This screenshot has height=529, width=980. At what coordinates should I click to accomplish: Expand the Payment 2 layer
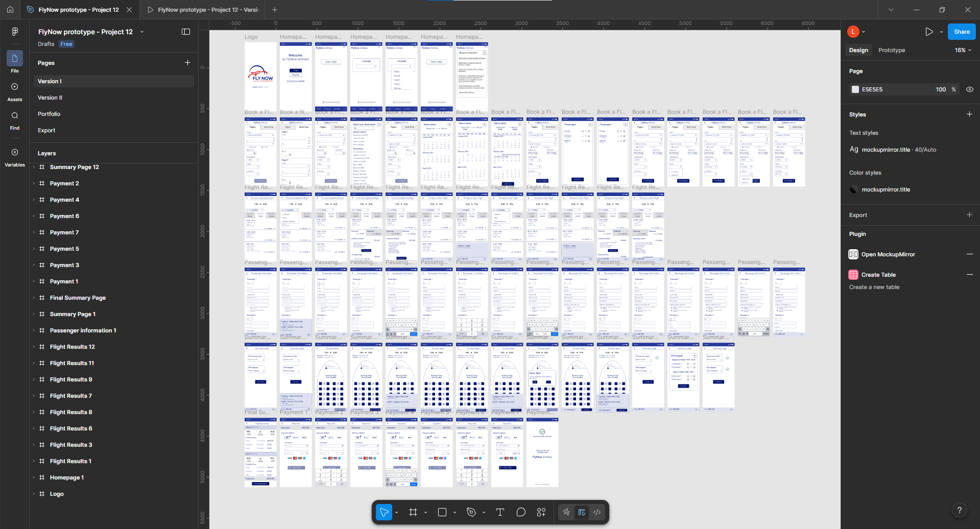click(x=34, y=183)
